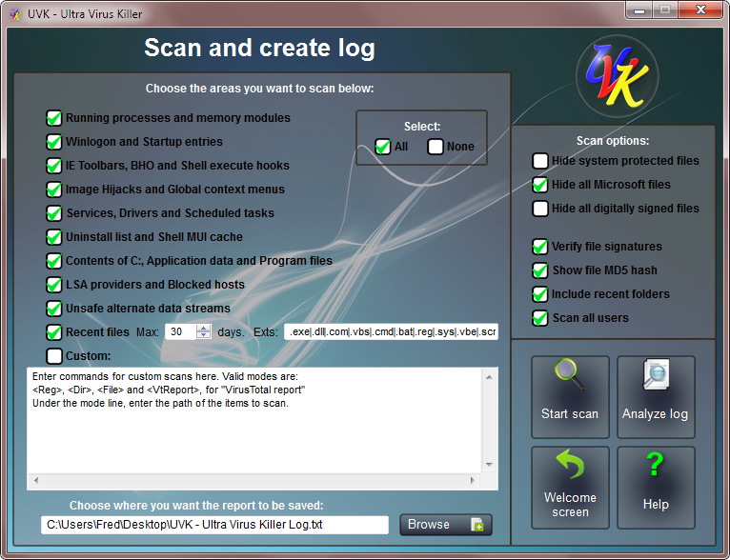Uncheck Running processes and memory modules
730x560 pixels.
tap(54, 118)
